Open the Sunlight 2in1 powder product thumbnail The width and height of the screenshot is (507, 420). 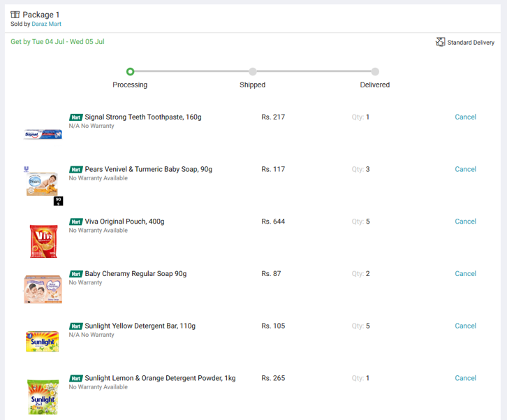coord(43,397)
